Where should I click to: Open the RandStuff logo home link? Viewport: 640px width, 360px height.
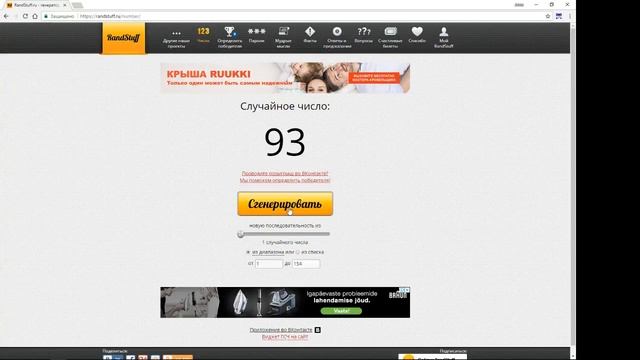pos(123,38)
